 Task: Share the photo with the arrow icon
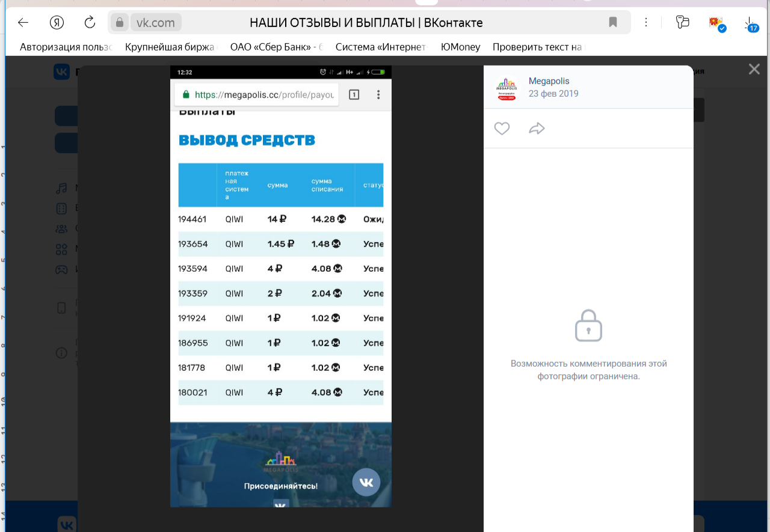(x=537, y=128)
